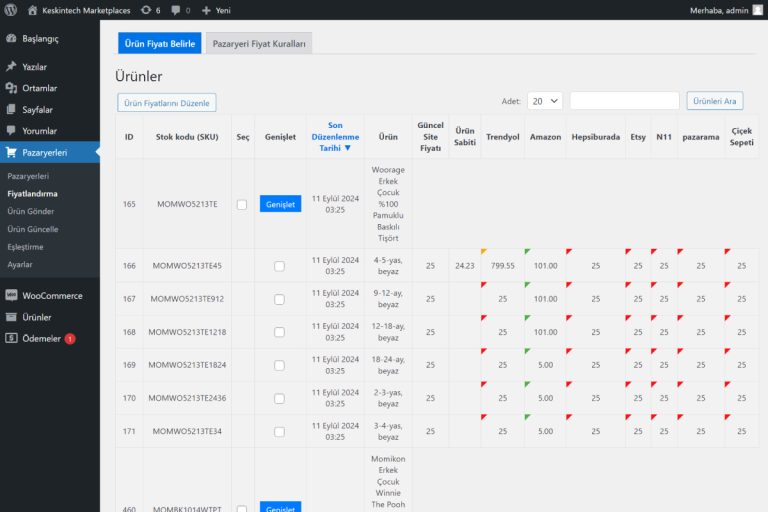Switch to Pazaryeri Fiyat Kuralları tab
Screen dimensions: 768x512
coord(260,43)
